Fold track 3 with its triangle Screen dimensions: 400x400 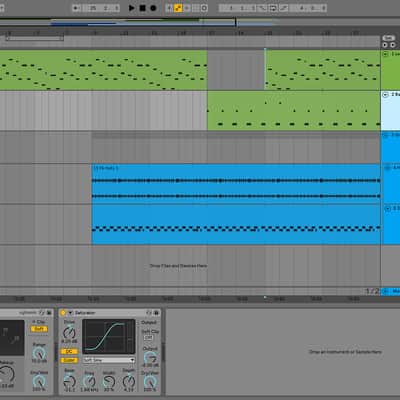coord(386,135)
